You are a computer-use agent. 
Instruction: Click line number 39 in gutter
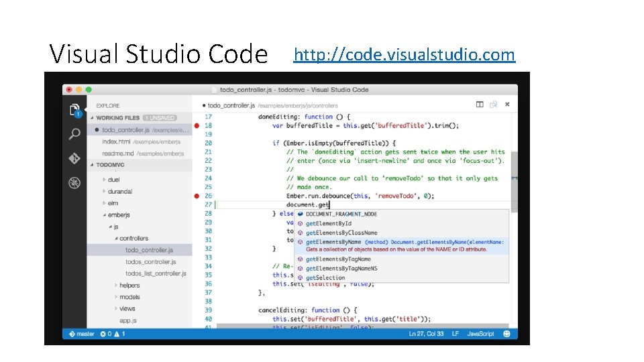pos(208,310)
